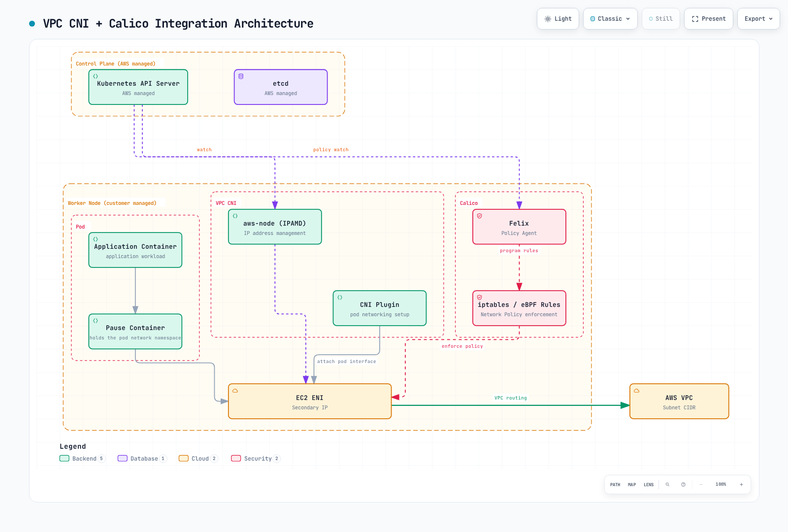This screenshot has height=532, width=788.
Task: Click the cloud icon on AWS VPC node
Action: (637, 391)
